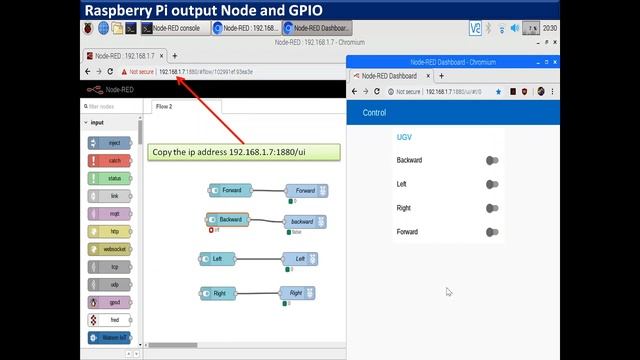The image size is (640, 360).
Task: Select the fred node in palette
Action: 110,320
